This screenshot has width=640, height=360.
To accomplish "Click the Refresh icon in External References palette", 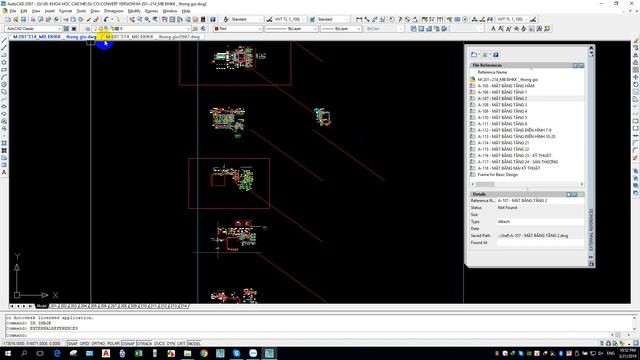I will click(x=485, y=54).
